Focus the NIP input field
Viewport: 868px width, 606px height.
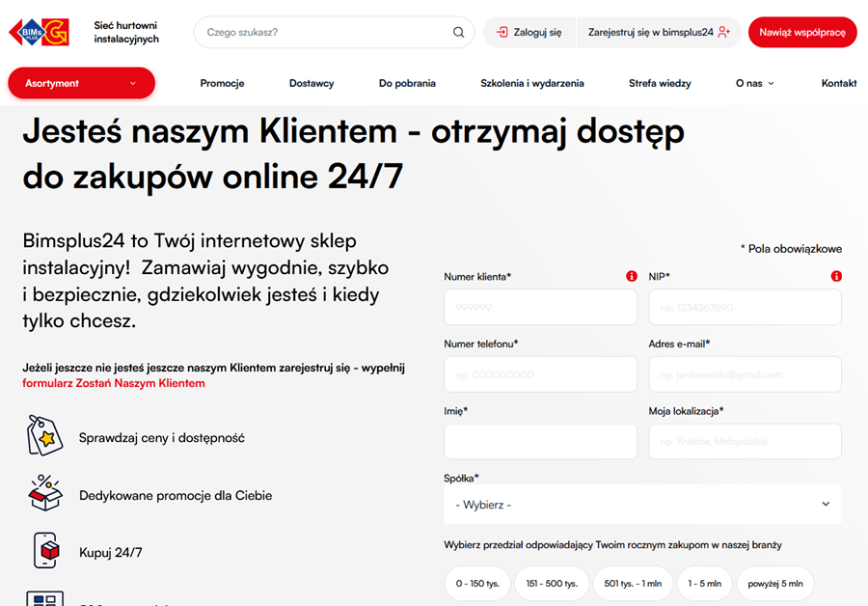pos(746,307)
